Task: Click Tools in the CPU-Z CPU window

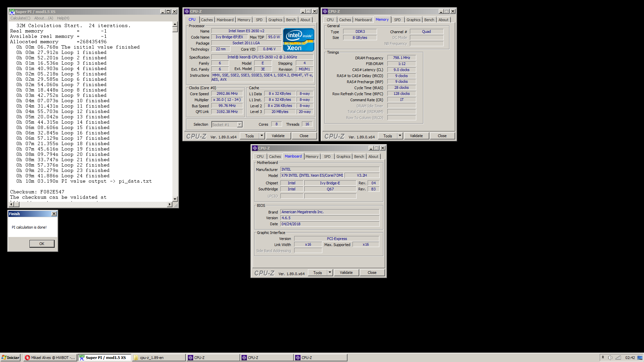Action: [250, 136]
